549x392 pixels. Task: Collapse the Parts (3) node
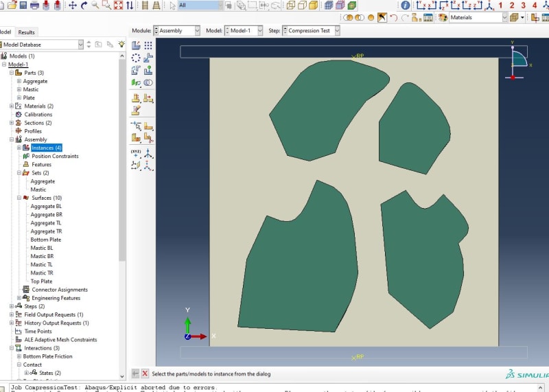[x=12, y=73]
